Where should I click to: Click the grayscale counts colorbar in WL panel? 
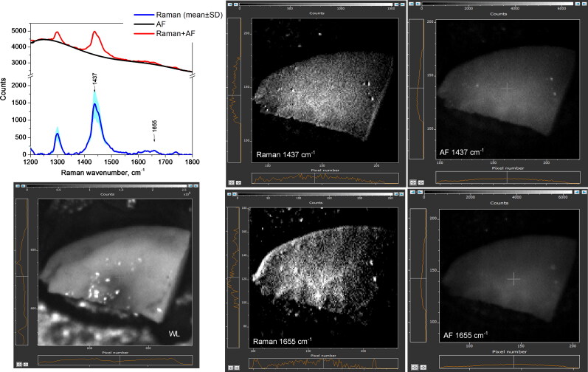tap(107, 186)
